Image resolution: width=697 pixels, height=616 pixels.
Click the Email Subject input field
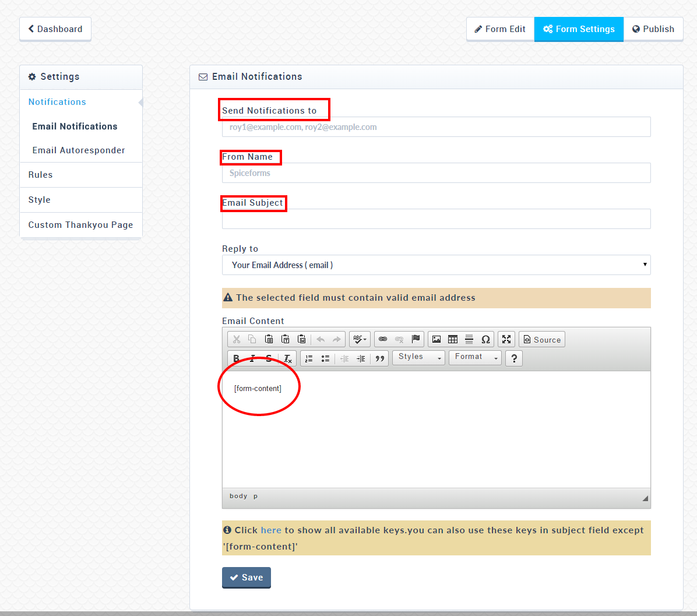pos(436,219)
